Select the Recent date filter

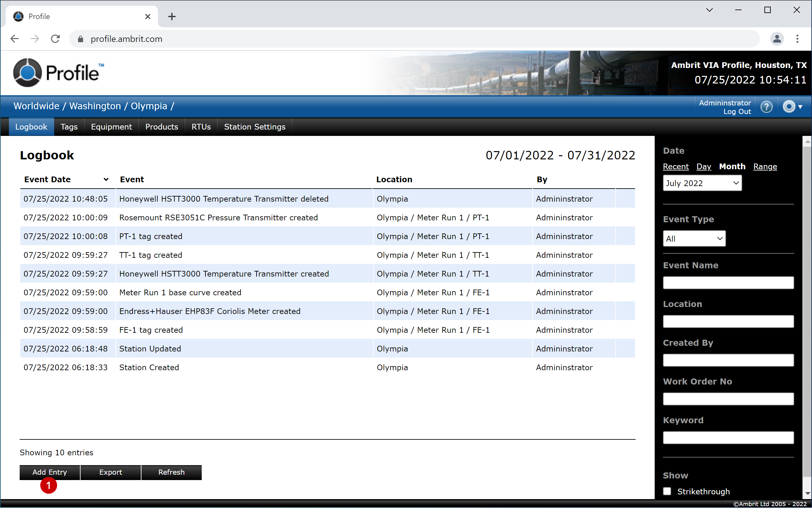[x=675, y=166]
